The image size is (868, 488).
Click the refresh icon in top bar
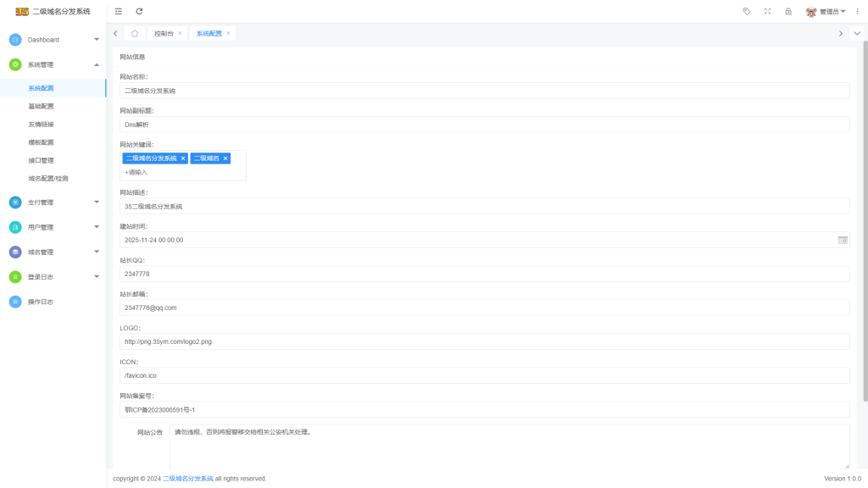click(139, 11)
